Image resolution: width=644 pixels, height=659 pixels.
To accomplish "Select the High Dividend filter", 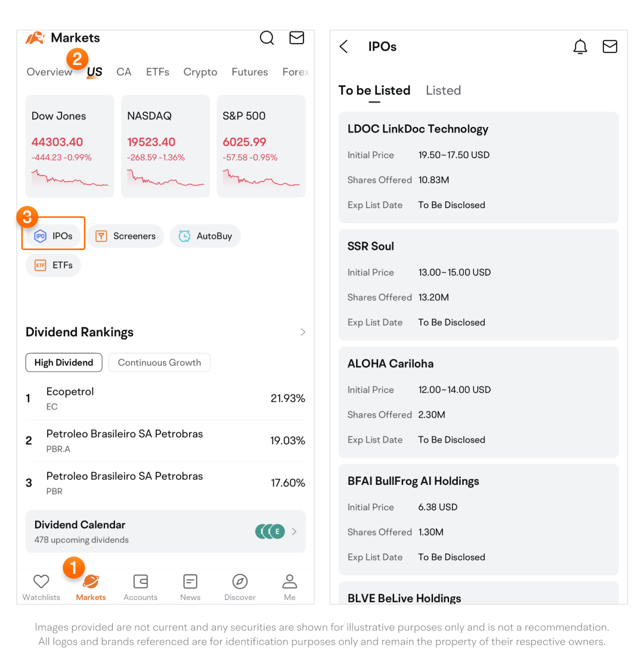I will [x=64, y=363].
